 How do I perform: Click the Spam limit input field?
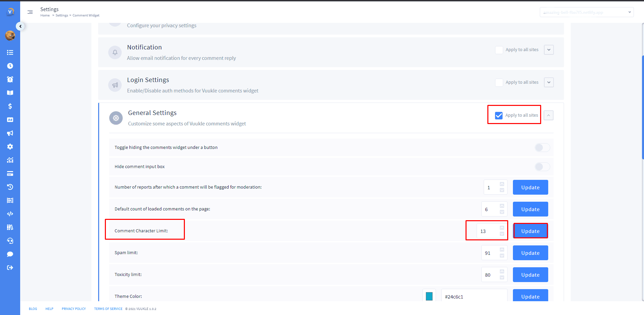[494, 253]
